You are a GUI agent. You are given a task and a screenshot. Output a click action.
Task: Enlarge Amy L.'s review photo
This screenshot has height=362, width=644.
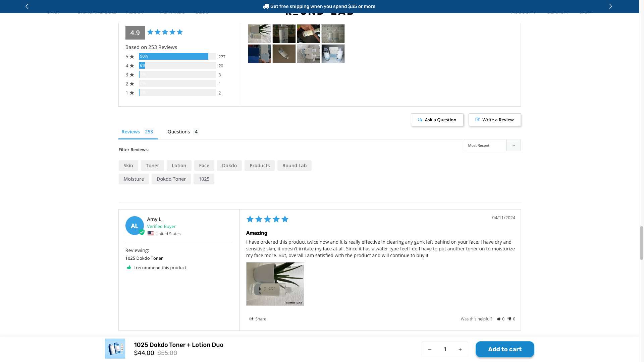275,284
